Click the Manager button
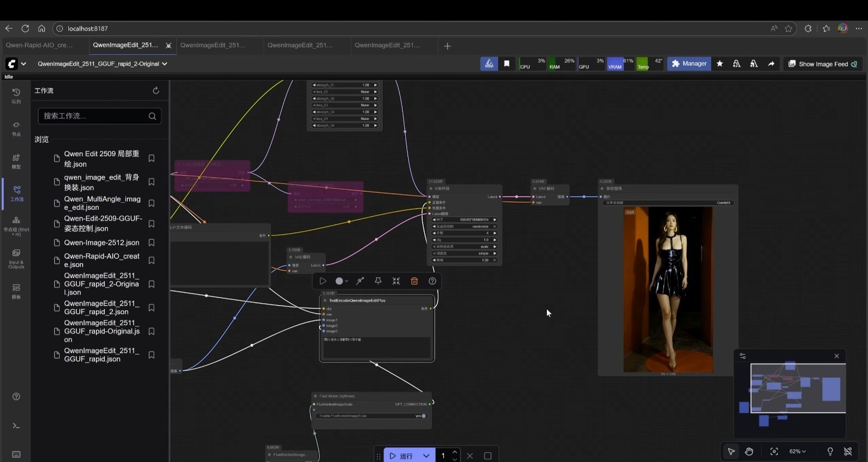 pyautogui.click(x=689, y=64)
